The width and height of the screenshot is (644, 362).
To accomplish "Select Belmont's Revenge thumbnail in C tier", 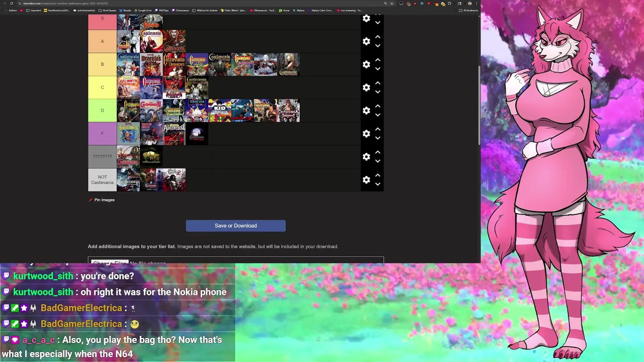I will coord(128,87).
